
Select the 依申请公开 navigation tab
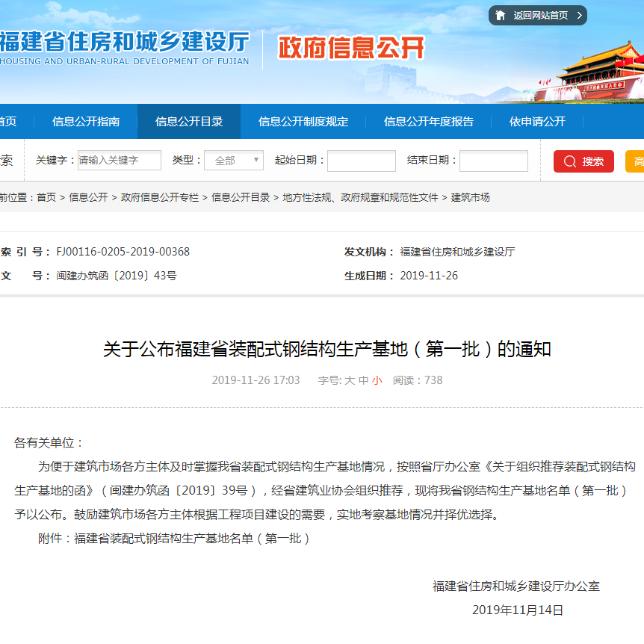(x=537, y=122)
